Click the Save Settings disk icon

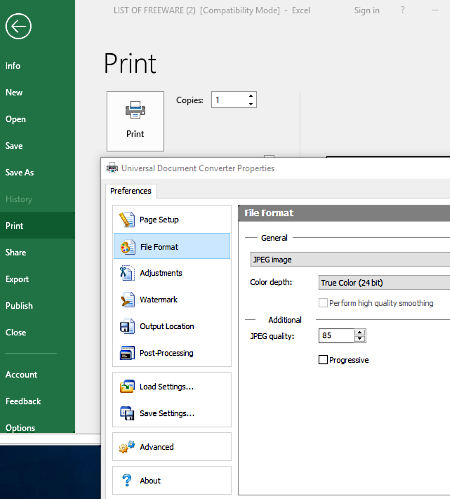point(127,413)
